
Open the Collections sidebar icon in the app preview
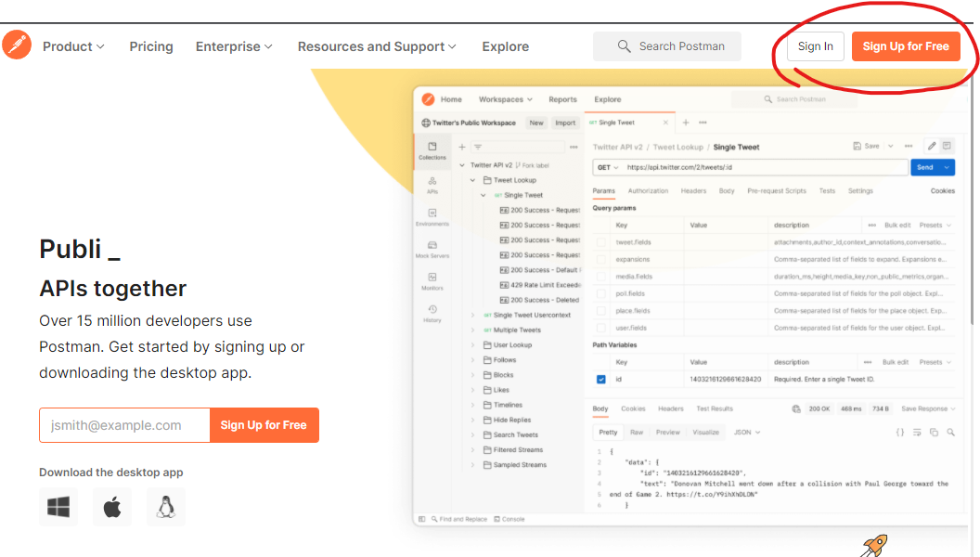pyautogui.click(x=432, y=150)
